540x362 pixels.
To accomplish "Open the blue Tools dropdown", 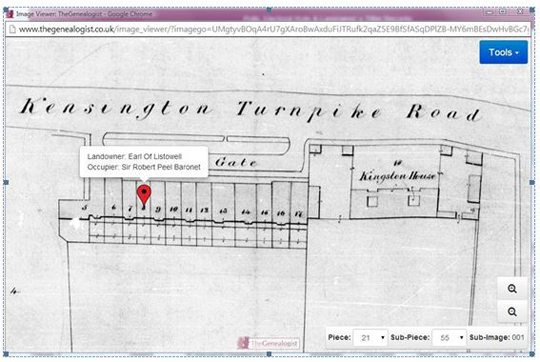I will 503,52.
